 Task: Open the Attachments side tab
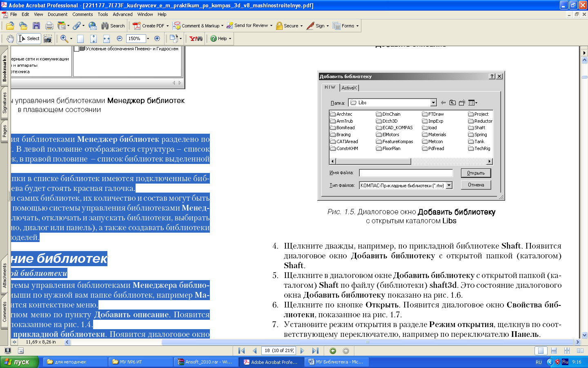click(x=4, y=275)
